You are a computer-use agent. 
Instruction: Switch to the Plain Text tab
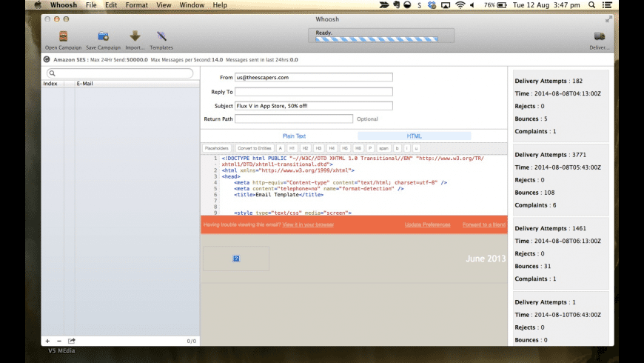click(x=294, y=136)
